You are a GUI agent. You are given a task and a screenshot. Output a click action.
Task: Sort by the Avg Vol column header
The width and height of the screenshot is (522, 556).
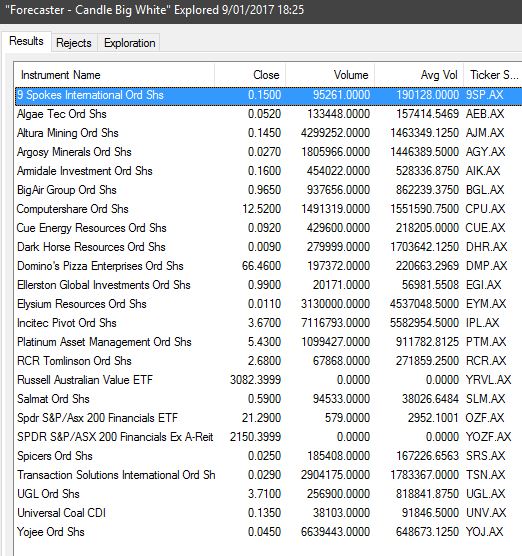click(x=419, y=75)
